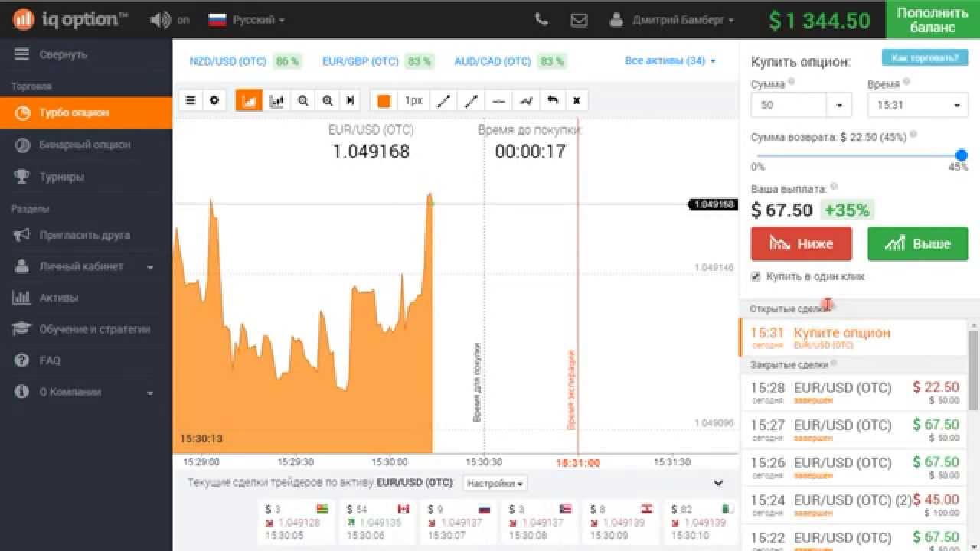Select Турбо опцион in sidebar

(86, 112)
